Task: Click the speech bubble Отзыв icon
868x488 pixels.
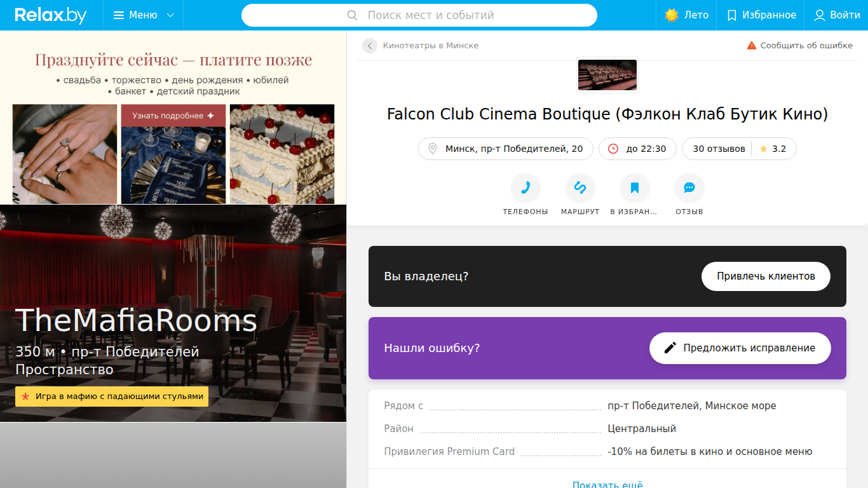Action: [689, 188]
